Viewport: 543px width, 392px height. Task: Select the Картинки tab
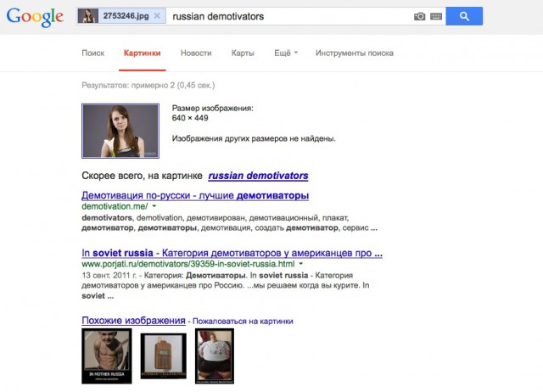(x=142, y=53)
